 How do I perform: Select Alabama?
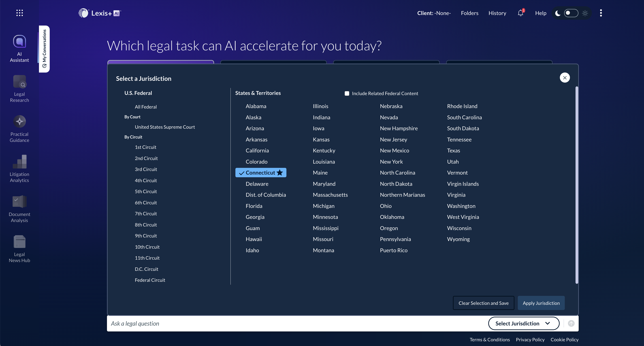pos(256,106)
